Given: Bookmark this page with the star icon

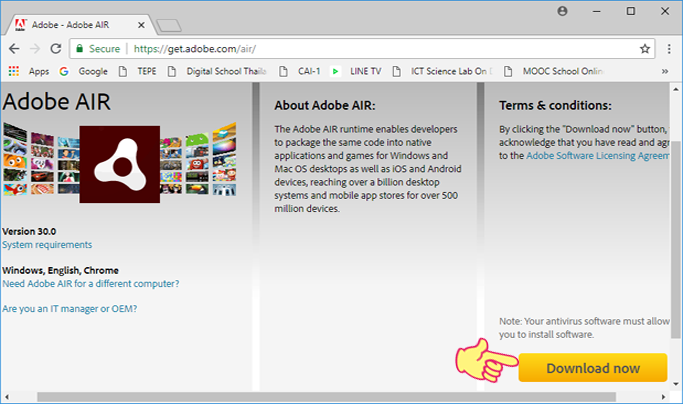Looking at the screenshot, I should 645,49.
